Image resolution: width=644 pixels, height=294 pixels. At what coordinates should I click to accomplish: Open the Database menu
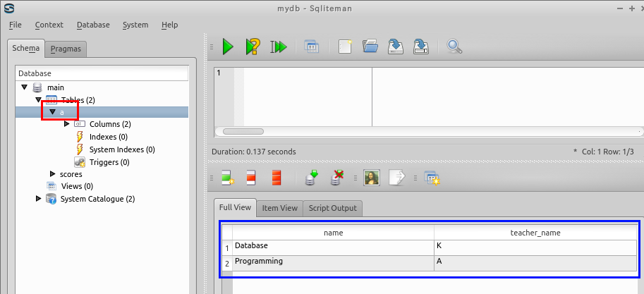[93, 25]
